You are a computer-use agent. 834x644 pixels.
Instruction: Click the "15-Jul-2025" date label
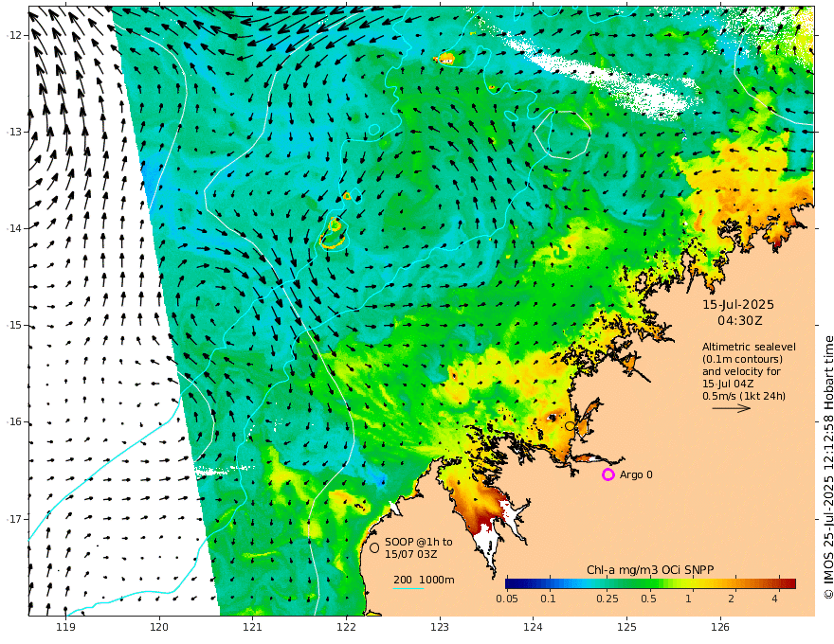click(x=738, y=305)
